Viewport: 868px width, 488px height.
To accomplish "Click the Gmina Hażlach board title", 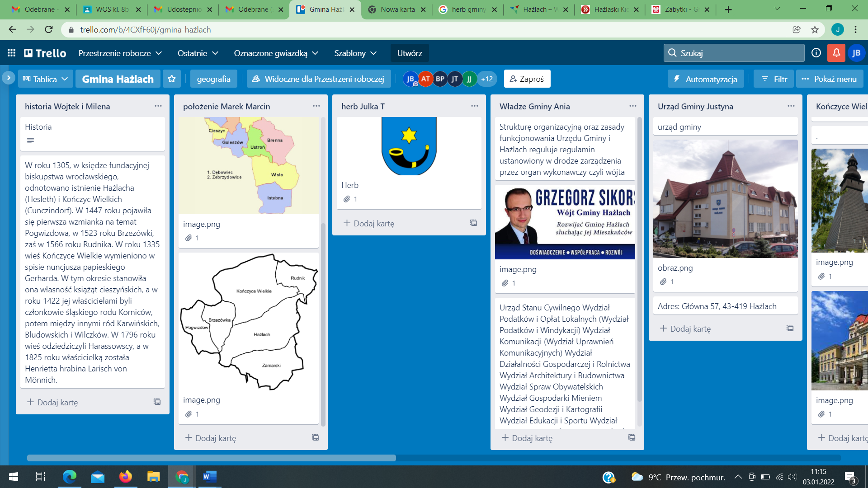I will [x=118, y=79].
